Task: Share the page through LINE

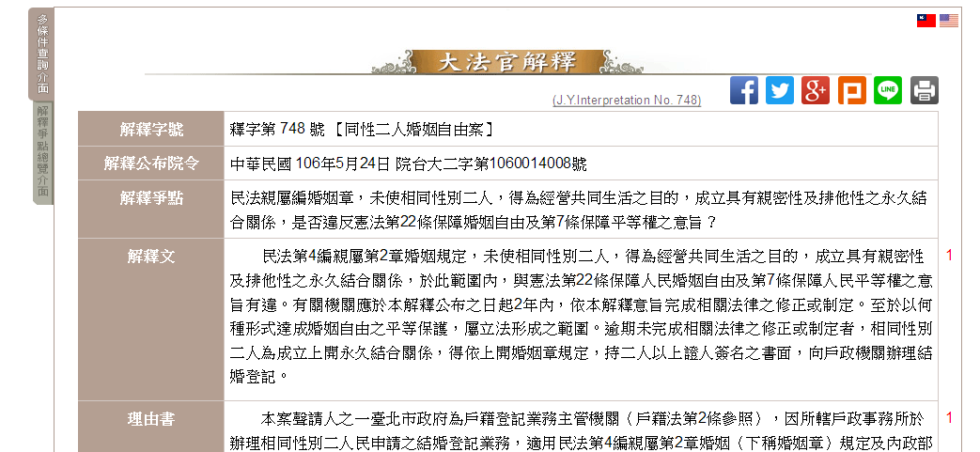Action: (x=888, y=90)
